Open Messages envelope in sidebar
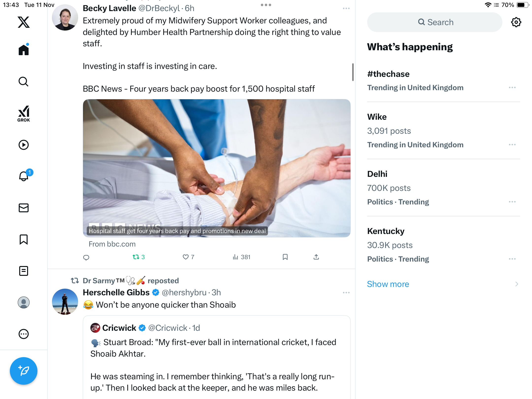Image resolution: width=532 pixels, height=399 pixels. pyautogui.click(x=24, y=208)
